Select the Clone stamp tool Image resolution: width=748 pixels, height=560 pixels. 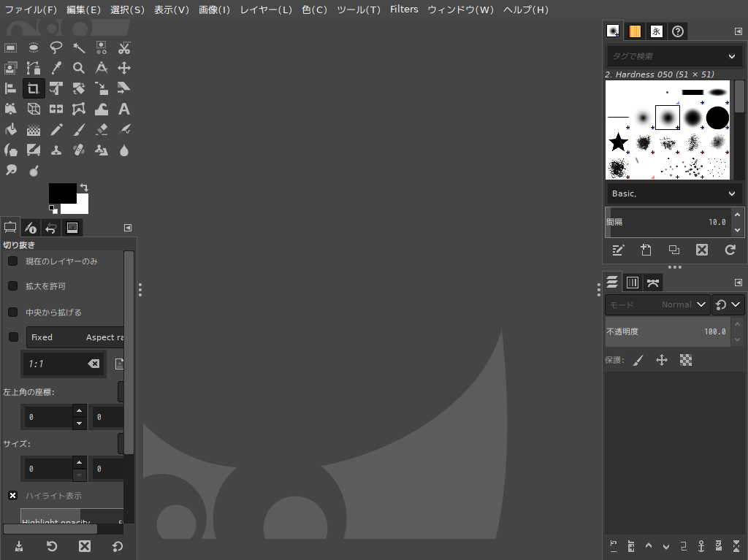[x=56, y=150]
